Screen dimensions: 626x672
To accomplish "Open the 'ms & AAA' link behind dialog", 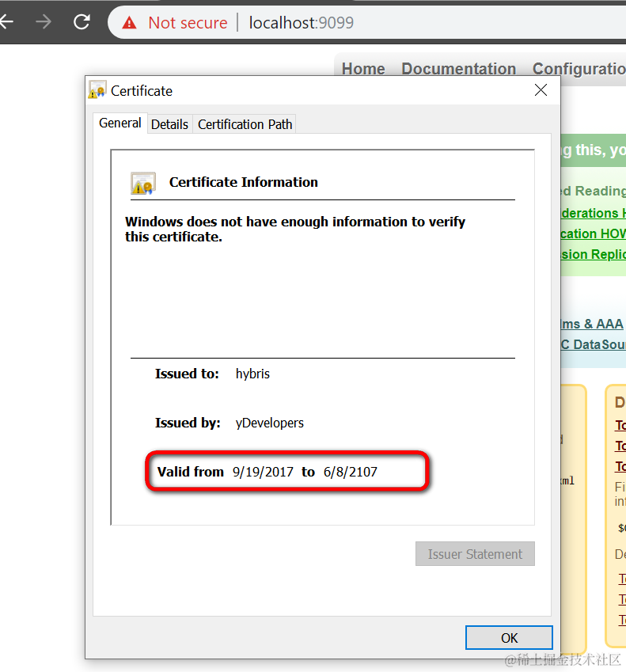I will 592,324.
